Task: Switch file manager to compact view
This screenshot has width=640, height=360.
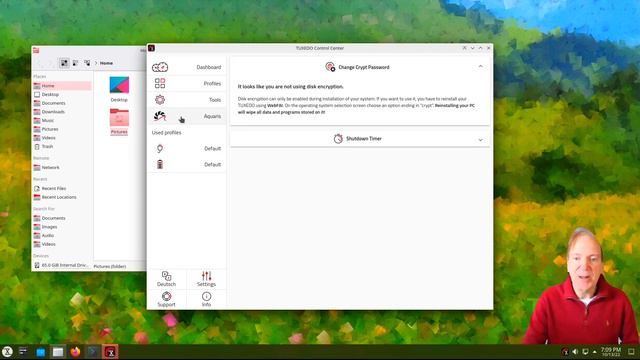Action: coord(76,63)
